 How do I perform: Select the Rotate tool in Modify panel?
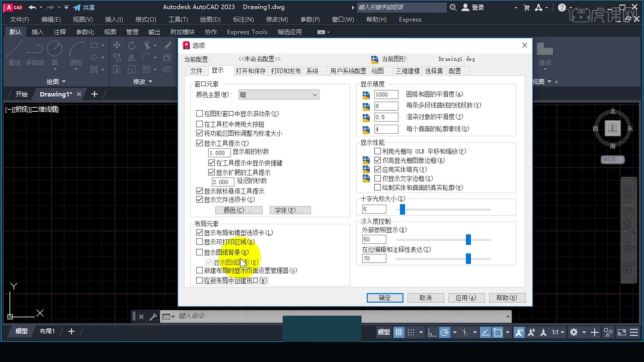pos(131,45)
